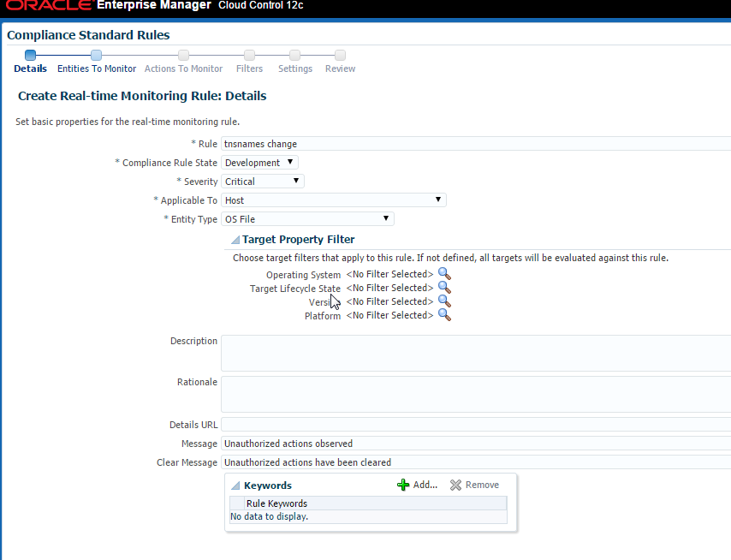Go to Details train step label
Image resolution: width=731 pixels, height=560 pixels.
pos(30,69)
